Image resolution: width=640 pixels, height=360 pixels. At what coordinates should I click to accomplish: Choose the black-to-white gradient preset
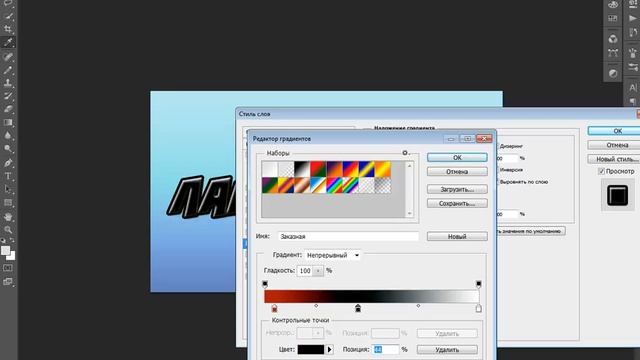coord(302,169)
